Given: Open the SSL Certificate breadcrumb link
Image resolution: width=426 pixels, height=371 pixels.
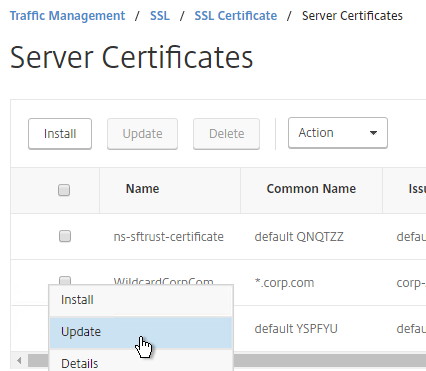Looking at the screenshot, I should (236, 16).
